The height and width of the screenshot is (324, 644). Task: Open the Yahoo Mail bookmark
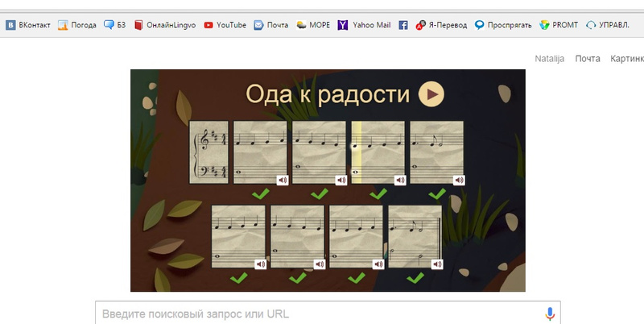click(x=364, y=25)
